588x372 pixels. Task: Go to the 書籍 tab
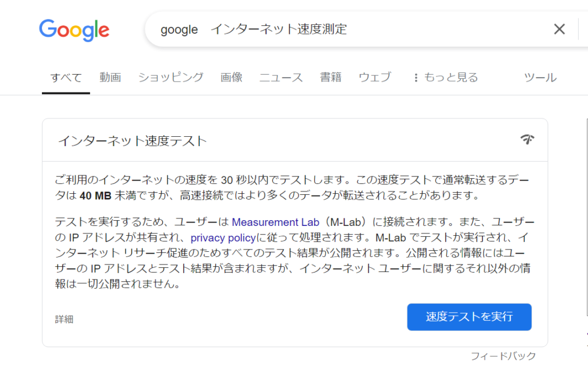[331, 78]
